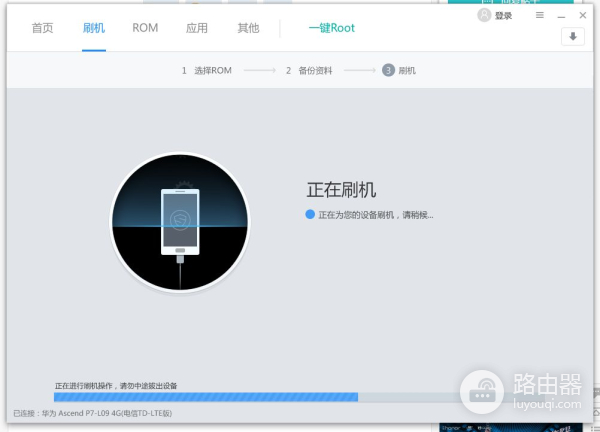The image size is (600, 432).
Task: Click step 1 选择ROM
Action: point(207,70)
